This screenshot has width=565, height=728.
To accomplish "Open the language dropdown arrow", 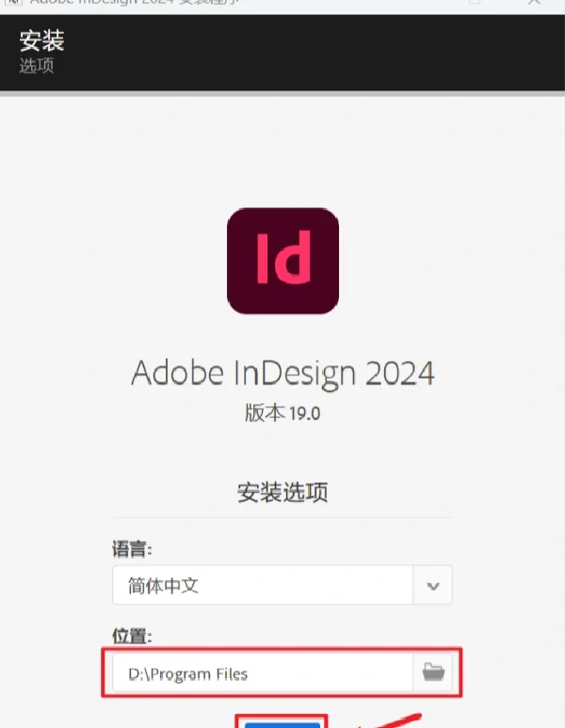I will click(432, 585).
